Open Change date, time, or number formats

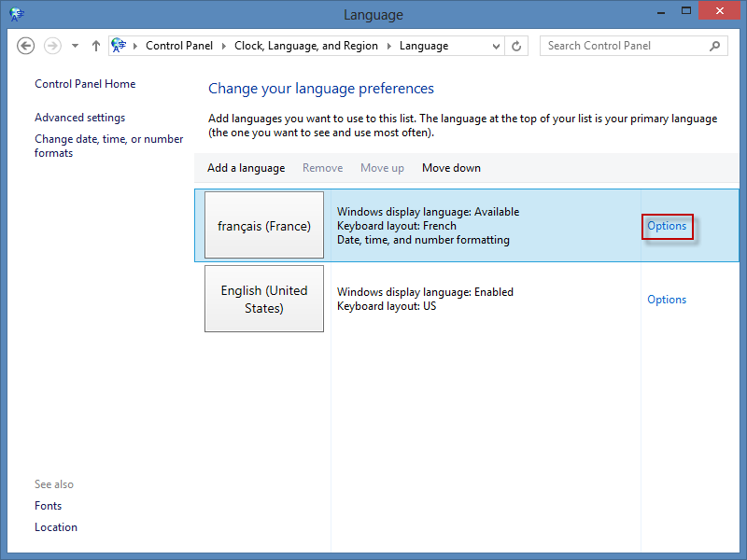[108, 146]
